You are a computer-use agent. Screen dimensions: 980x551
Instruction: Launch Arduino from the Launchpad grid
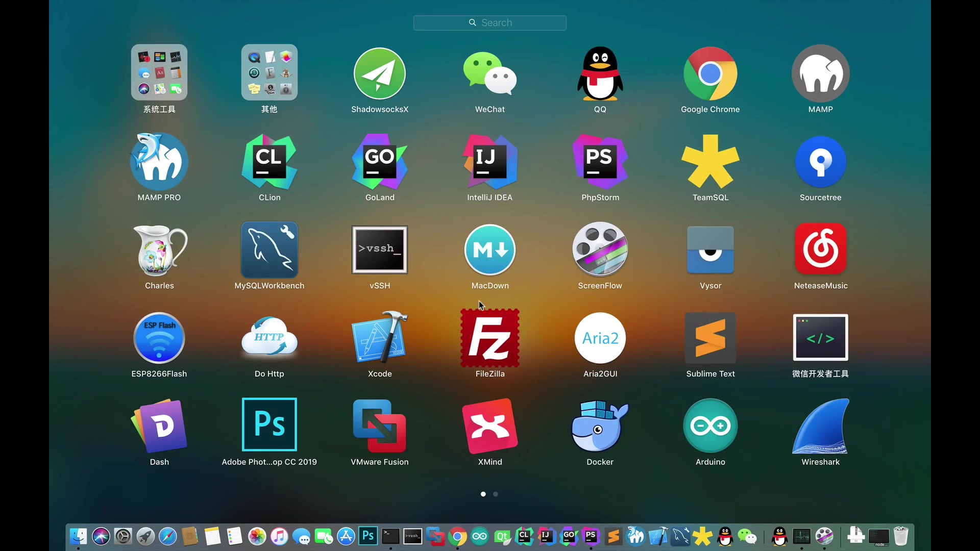pos(710,425)
